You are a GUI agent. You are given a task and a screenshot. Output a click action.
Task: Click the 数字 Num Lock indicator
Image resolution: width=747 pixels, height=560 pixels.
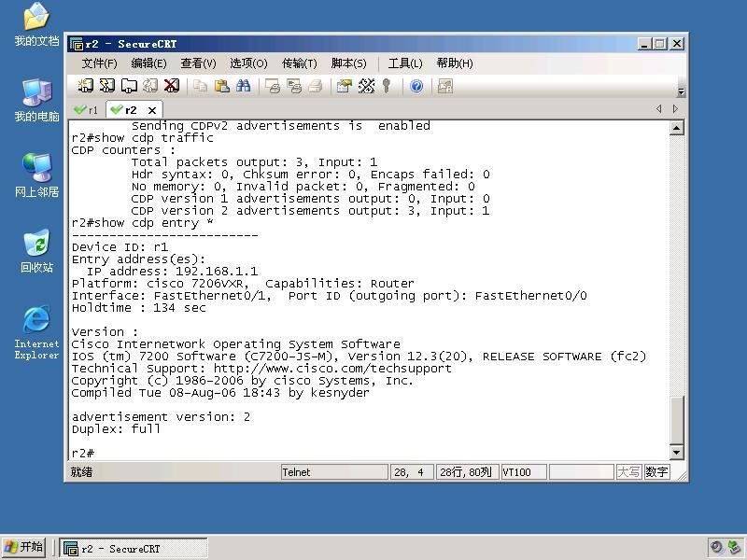pyautogui.click(x=656, y=472)
